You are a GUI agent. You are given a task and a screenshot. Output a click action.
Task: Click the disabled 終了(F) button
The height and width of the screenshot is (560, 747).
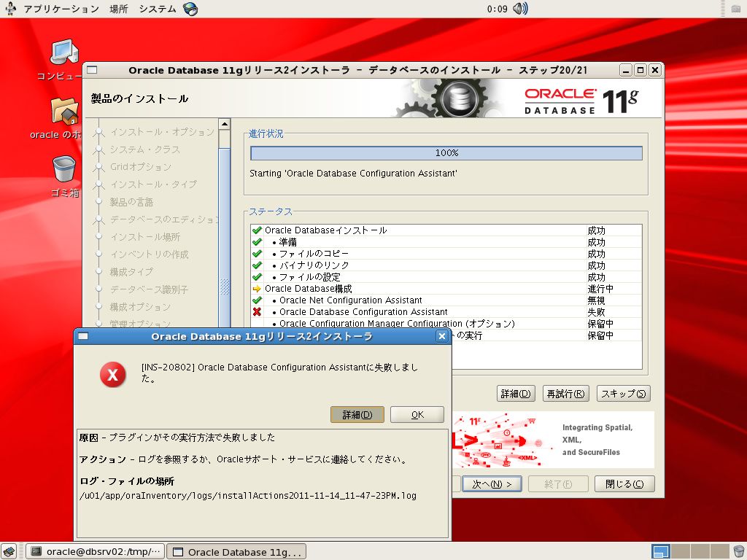[558, 484]
